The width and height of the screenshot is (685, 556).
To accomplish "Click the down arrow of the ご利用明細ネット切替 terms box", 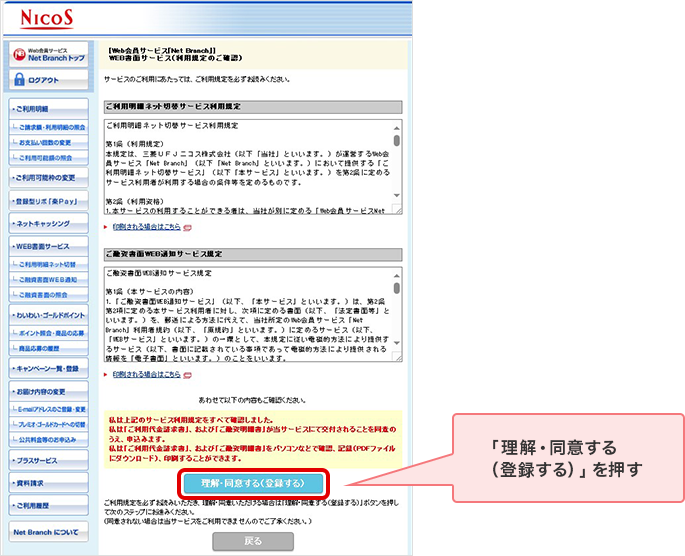I will click(396, 195).
